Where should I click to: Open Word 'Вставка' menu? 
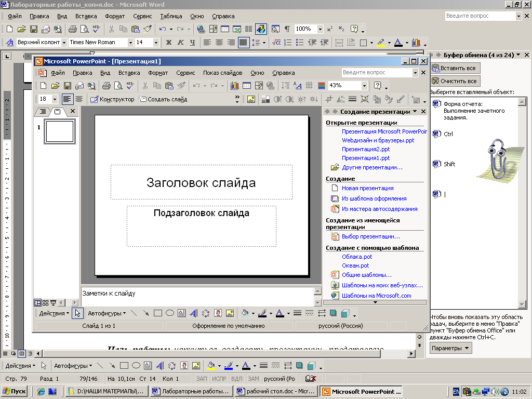[86, 16]
